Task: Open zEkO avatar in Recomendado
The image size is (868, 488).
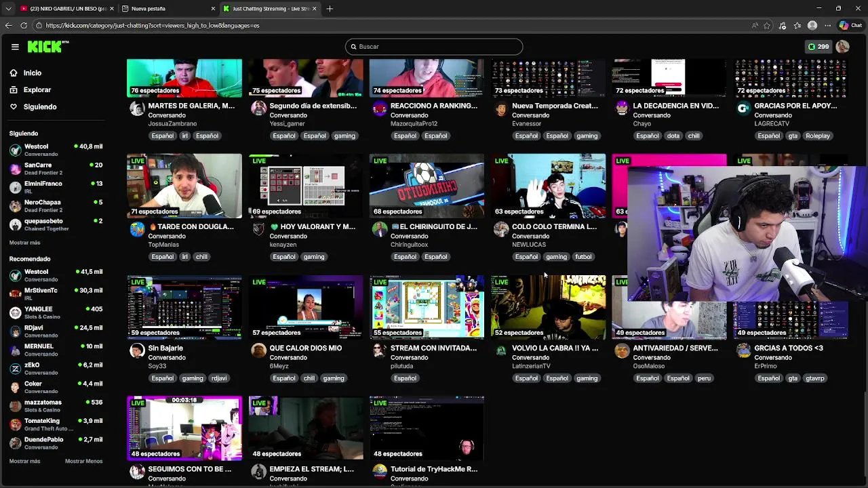Action: (x=15, y=369)
